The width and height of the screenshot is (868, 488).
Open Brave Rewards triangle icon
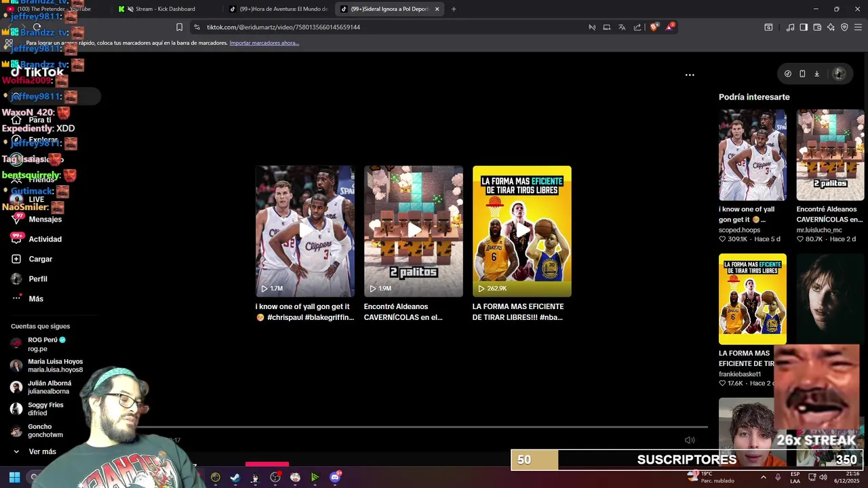click(x=669, y=27)
